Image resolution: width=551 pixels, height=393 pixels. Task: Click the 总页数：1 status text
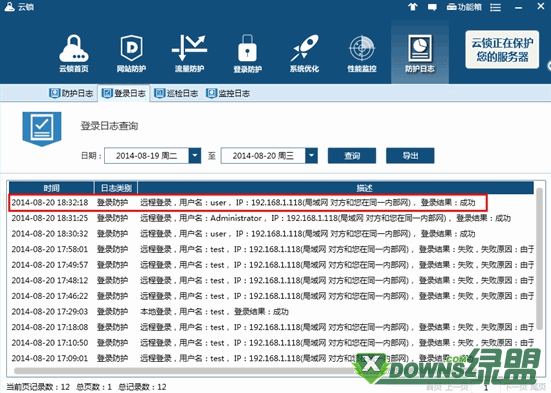tap(93, 387)
